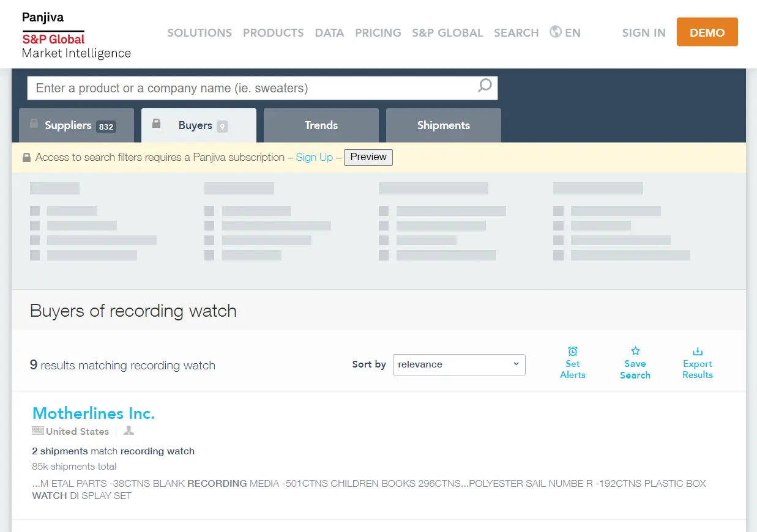Click the Preview button
This screenshot has height=532, width=757.
[x=368, y=157]
